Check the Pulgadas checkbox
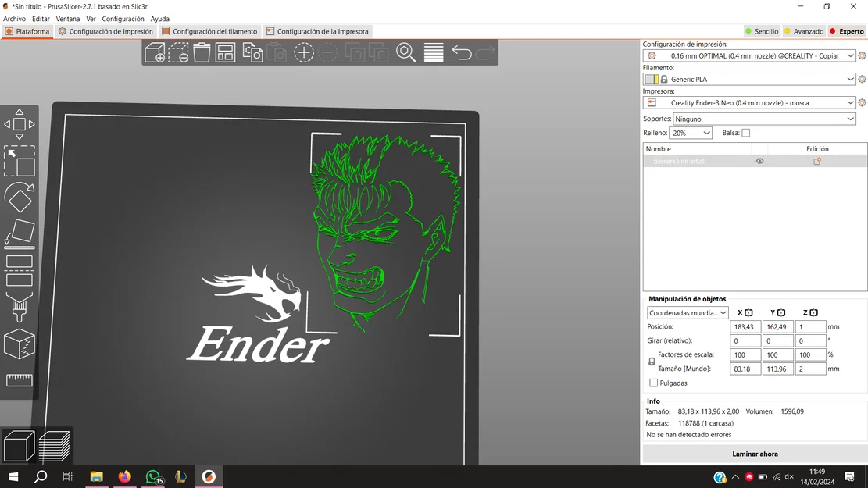The width and height of the screenshot is (868, 488). tap(653, 383)
